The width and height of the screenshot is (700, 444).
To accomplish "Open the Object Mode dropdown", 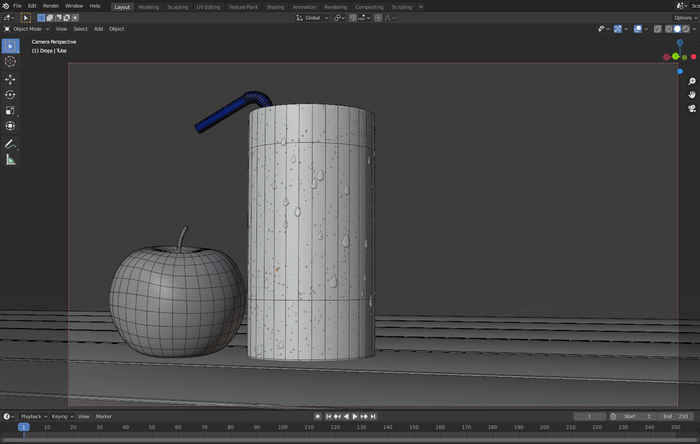I will tap(27, 29).
